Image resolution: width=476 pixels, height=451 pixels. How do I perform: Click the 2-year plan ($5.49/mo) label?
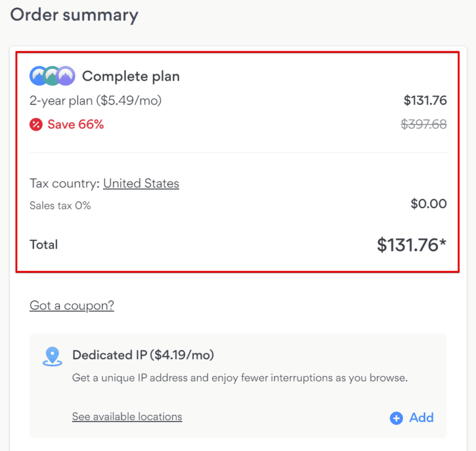click(95, 100)
